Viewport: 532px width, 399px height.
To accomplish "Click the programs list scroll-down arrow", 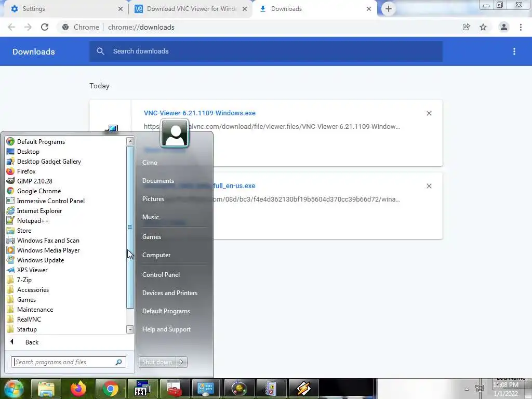I will 130,329.
